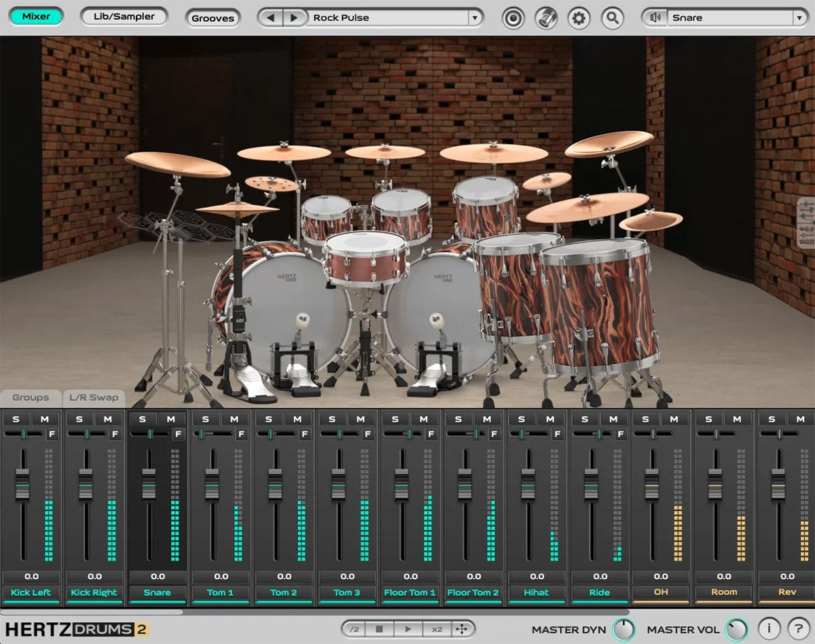Open the Grooves tab

pos(213,18)
